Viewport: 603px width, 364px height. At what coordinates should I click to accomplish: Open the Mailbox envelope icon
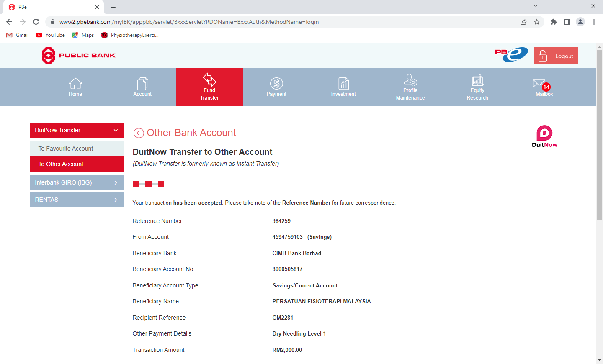click(x=539, y=84)
